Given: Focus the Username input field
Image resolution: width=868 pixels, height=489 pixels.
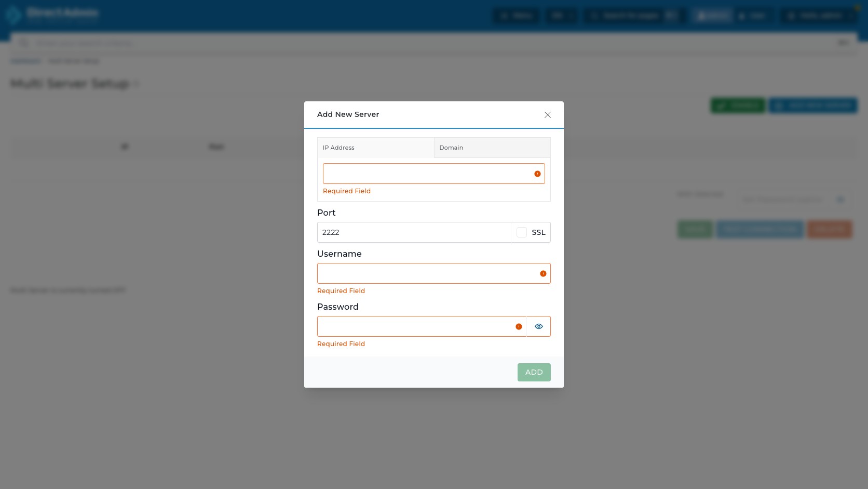Looking at the screenshot, I should tap(434, 273).
